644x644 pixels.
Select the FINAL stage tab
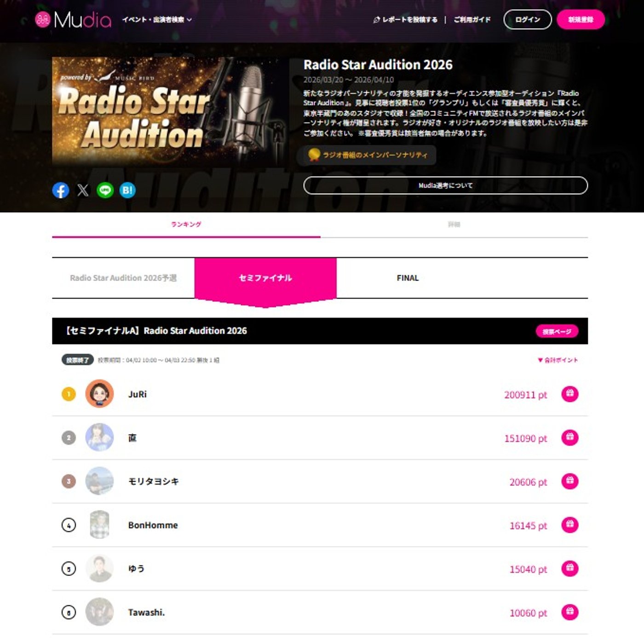pos(408,278)
